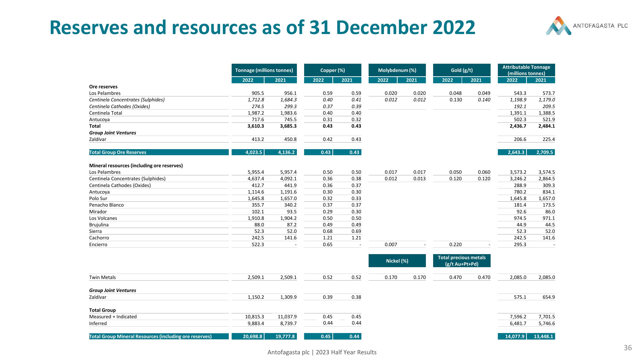Click the 2,643.3 attributable tonnage total cell
This screenshot has width=644, height=362.
[512, 152]
